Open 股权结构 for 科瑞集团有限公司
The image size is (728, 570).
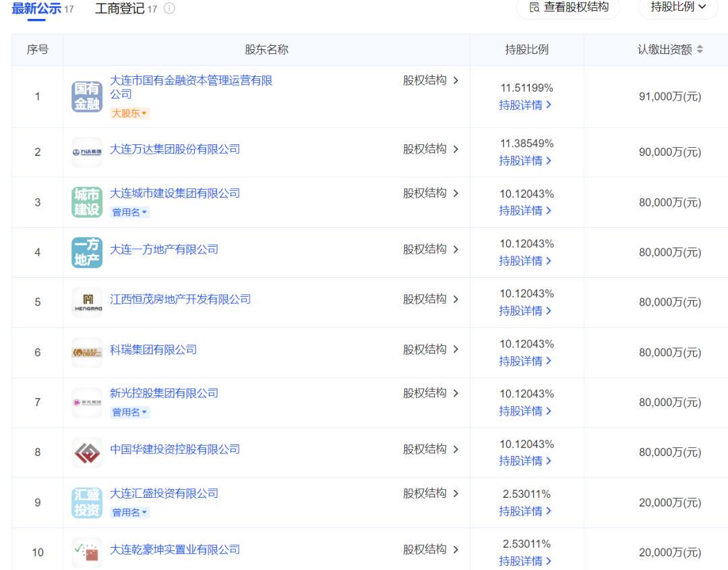430,349
